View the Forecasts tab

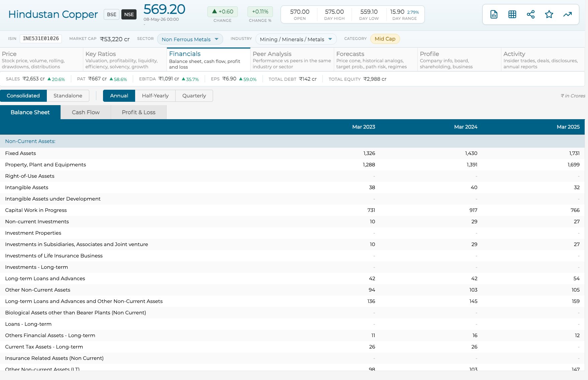coord(376,60)
